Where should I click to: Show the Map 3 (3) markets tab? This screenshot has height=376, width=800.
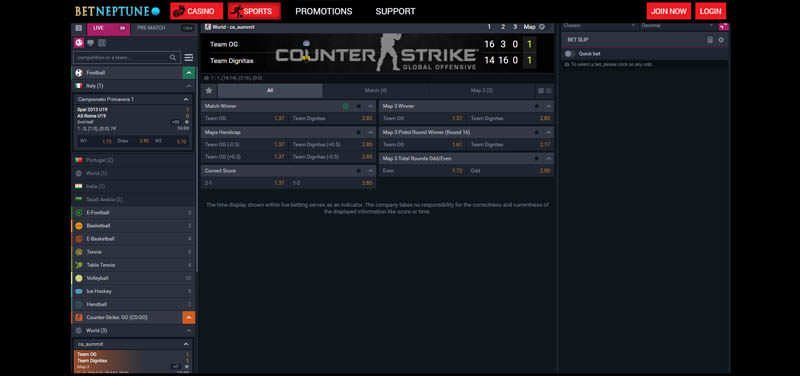[x=482, y=91]
